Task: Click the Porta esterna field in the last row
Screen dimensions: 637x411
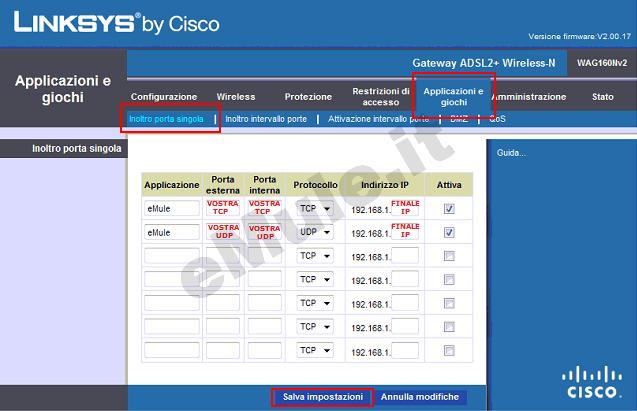Action: pos(223,350)
